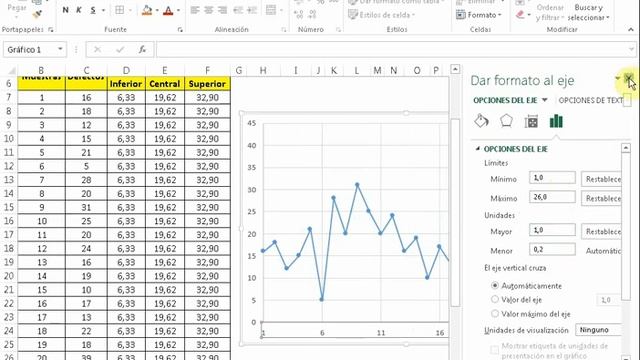640x360 pixels.
Task: Open the fill color dropdown arrow
Action: (x=157, y=11)
